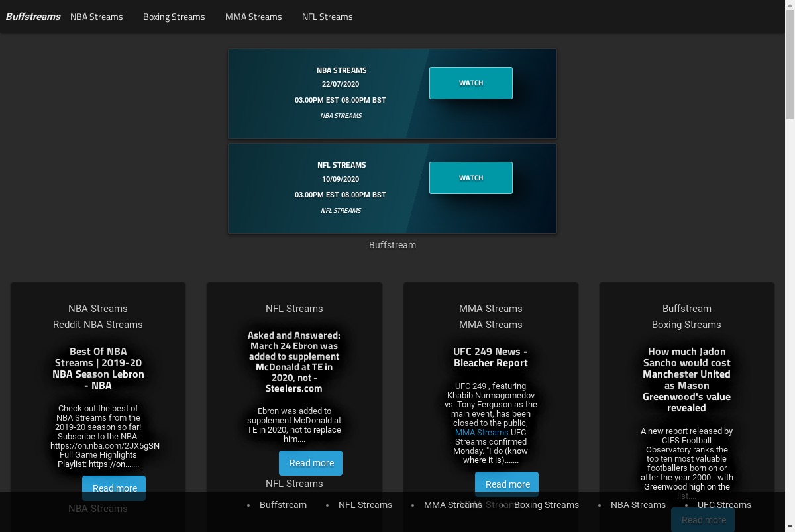795x532 pixels.
Task: Open the Jadon Sancho article title
Action: (686, 380)
